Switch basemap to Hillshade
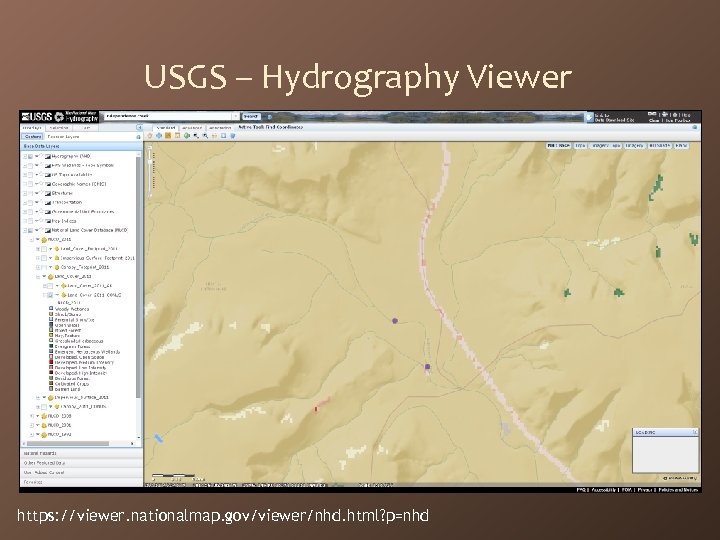Image resolution: width=720 pixels, height=540 pixels. point(659,146)
